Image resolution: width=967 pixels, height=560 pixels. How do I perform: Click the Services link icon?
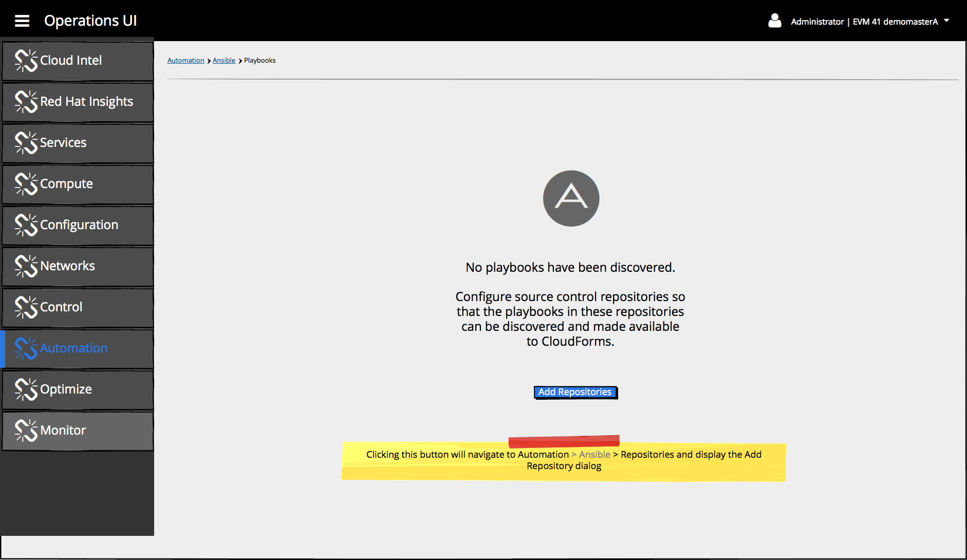26,143
